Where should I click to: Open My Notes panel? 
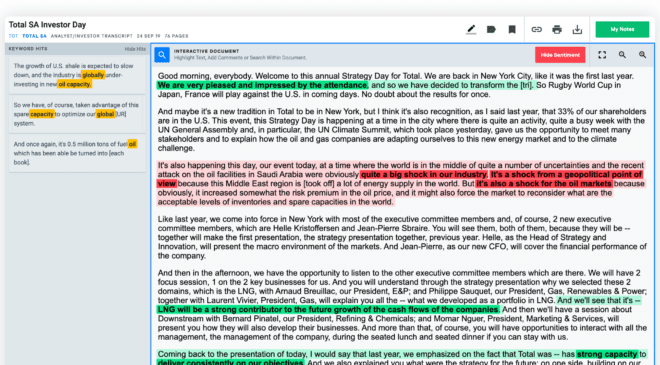point(622,29)
